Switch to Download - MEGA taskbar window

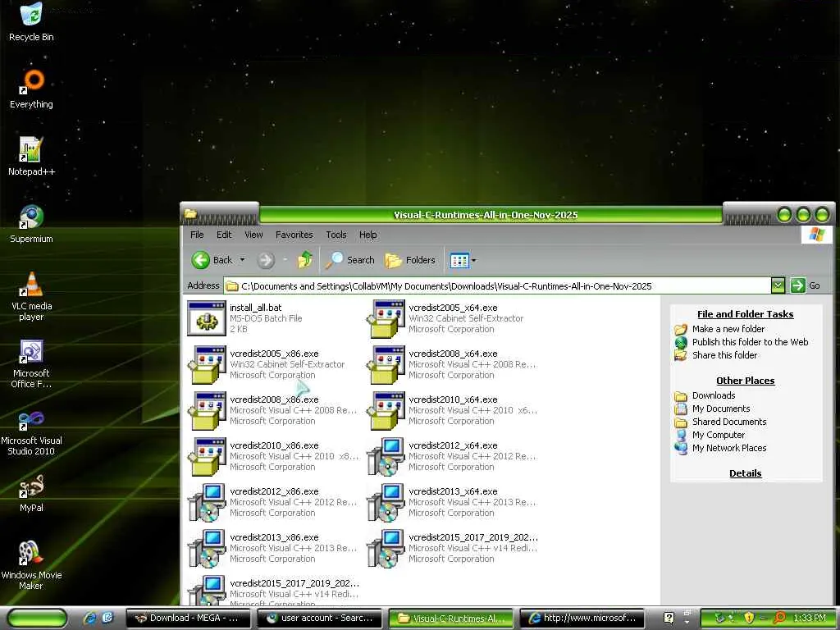[189, 619]
